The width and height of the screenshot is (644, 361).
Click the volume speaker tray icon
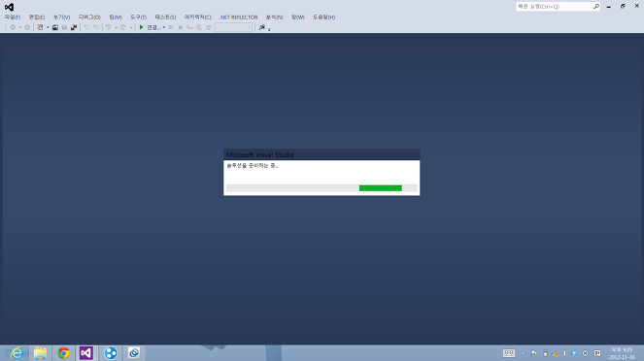tap(564, 353)
